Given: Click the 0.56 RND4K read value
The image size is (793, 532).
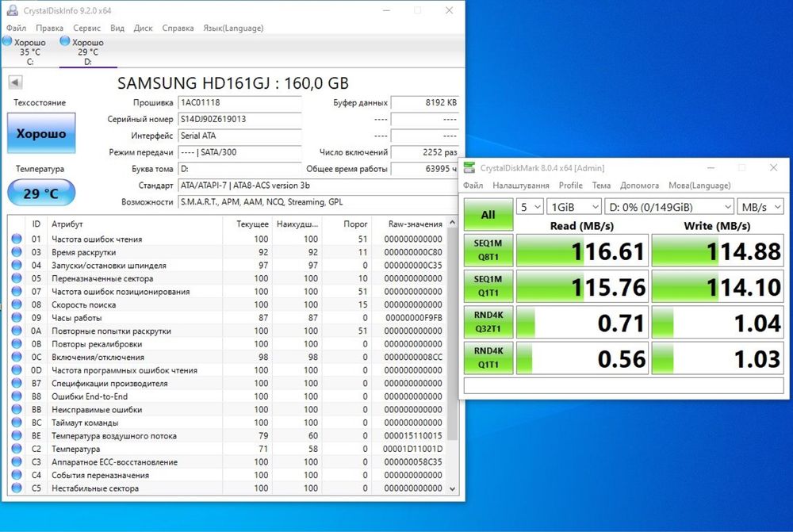Looking at the screenshot, I should click(x=622, y=359).
